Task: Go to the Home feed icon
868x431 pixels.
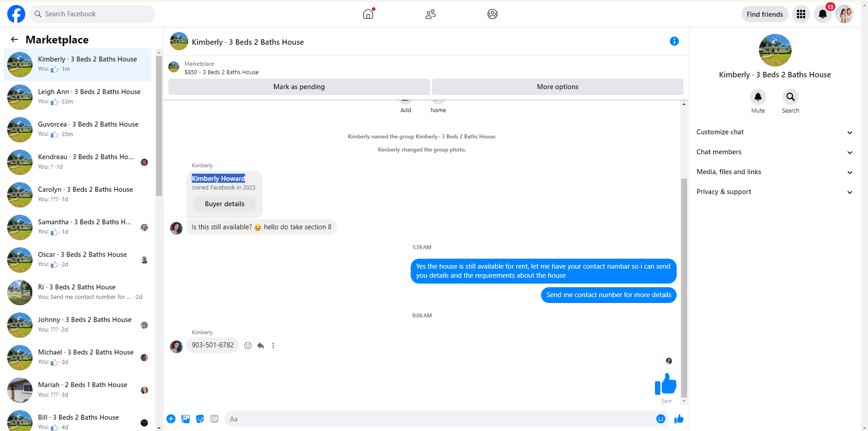Action: click(369, 14)
